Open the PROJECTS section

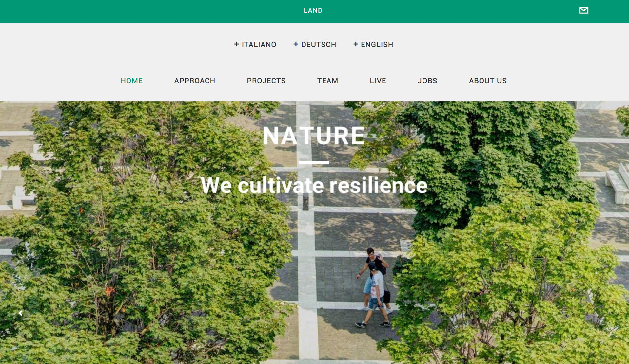(x=266, y=81)
